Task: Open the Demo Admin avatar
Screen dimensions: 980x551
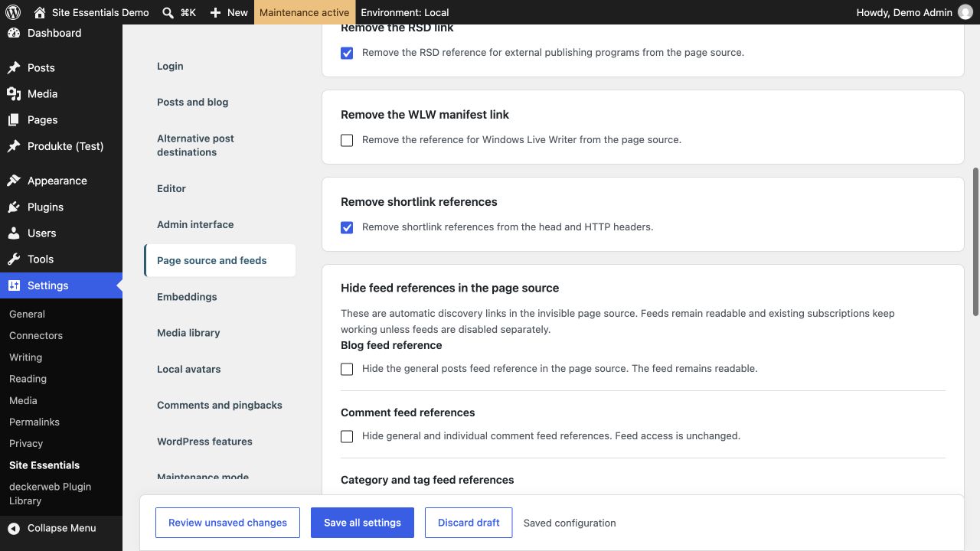Action: coord(965,12)
